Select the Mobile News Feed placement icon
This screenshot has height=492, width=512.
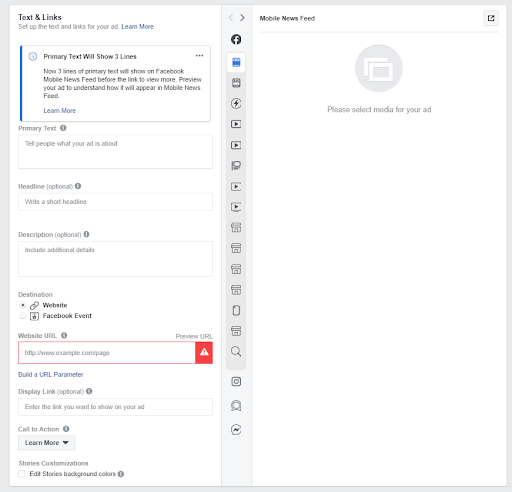pos(236,62)
